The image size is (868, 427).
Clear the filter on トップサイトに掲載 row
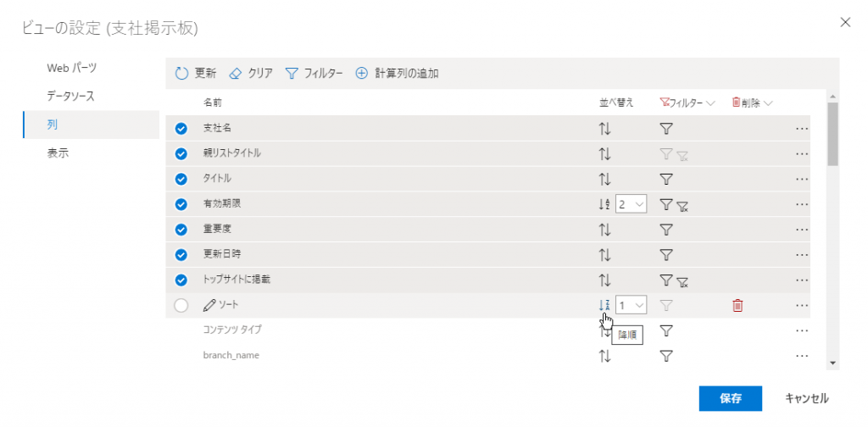pyautogui.click(x=682, y=282)
